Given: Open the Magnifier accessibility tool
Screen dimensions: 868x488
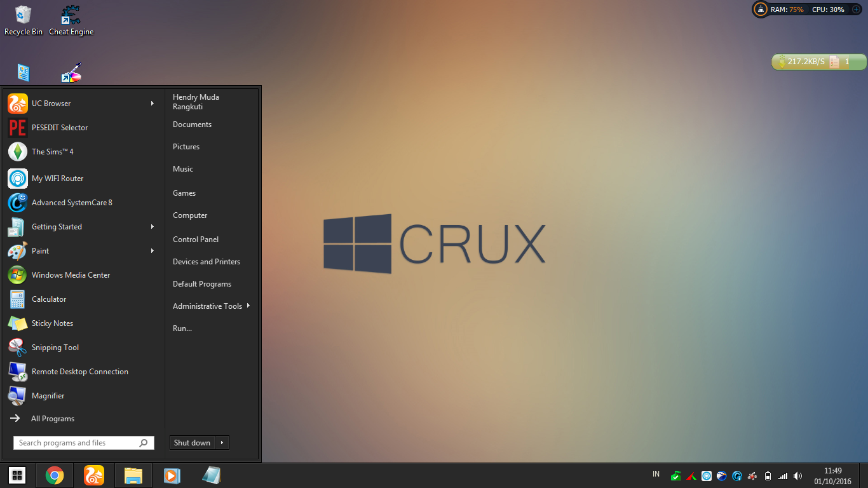Looking at the screenshot, I should click(48, 395).
